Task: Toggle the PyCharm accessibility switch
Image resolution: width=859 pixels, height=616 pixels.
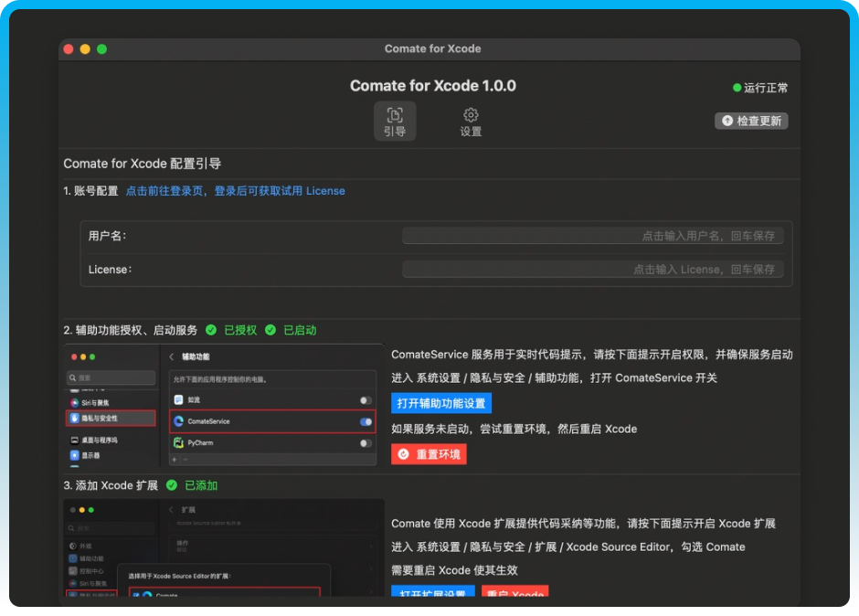Action: (364, 443)
